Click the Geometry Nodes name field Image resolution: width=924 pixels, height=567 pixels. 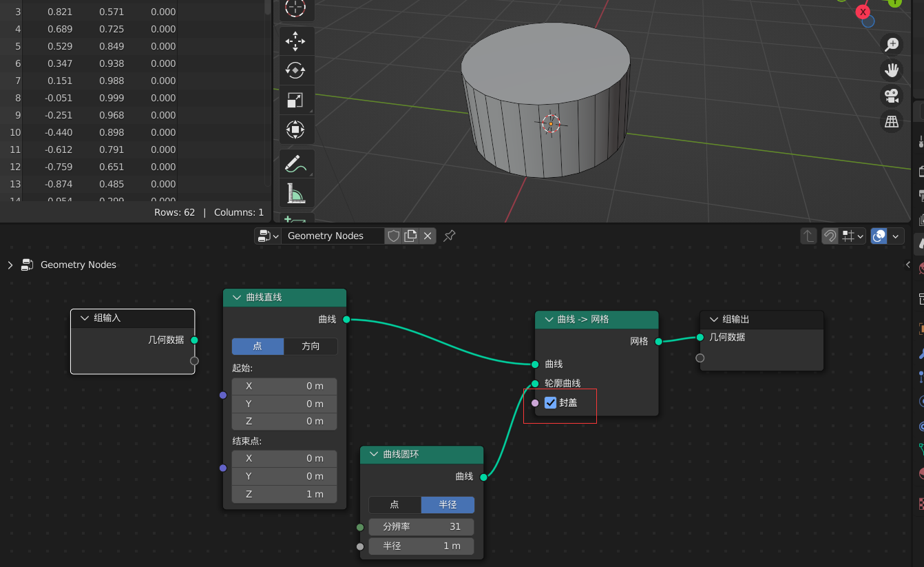click(x=333, y=236)
